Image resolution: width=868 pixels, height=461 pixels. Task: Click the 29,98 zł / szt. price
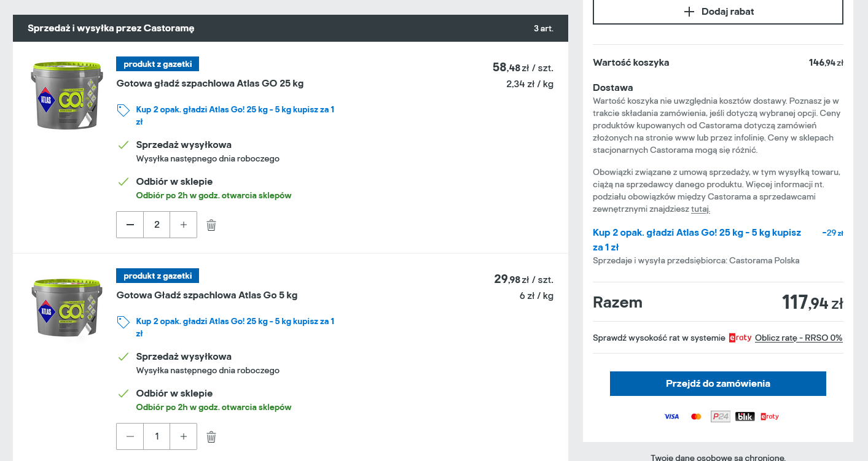[x=523, y=279]
